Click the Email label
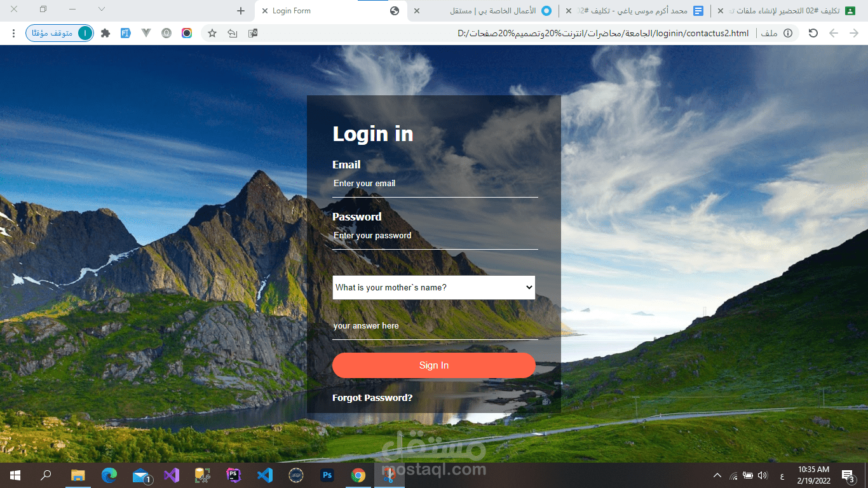Image resolution: width=868 pixels, height=488 pixels. click(x=346, y=165)
